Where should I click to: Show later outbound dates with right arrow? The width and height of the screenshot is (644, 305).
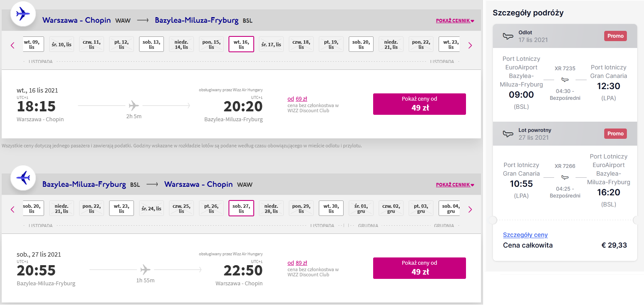click(470, 45)
